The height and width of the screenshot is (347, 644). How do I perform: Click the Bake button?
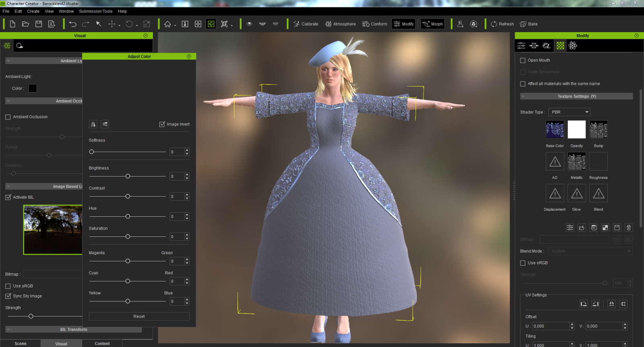coord(529,24)
